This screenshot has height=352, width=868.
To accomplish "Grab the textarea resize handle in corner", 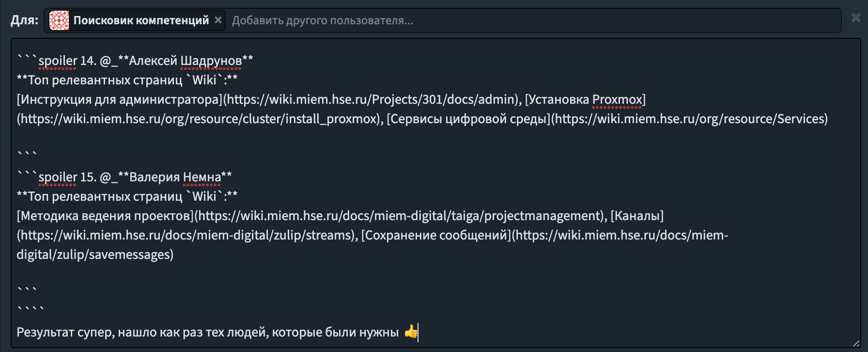I will [856, 343].
